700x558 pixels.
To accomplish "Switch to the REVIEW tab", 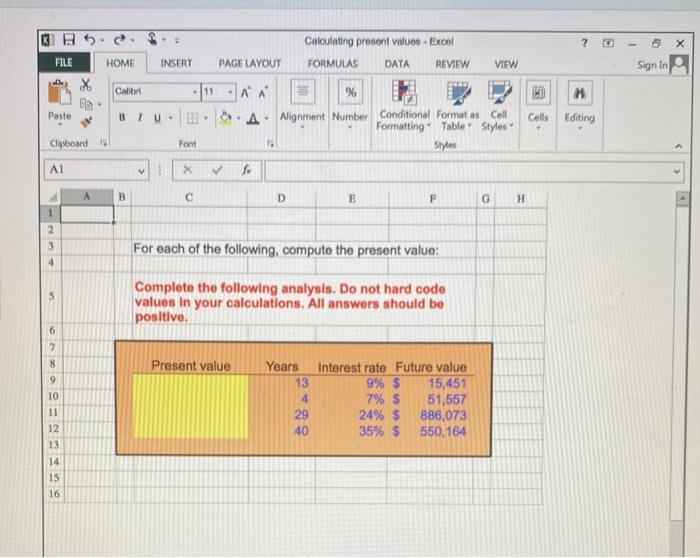I will pyautogui.click(x=452, y=64).
